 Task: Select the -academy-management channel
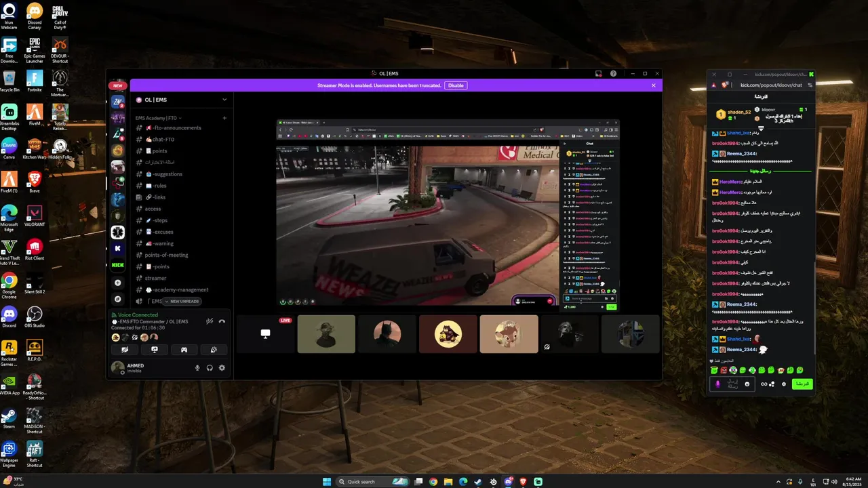(x=180, y=289)
